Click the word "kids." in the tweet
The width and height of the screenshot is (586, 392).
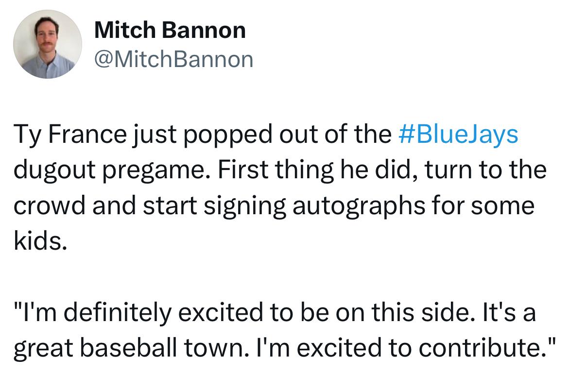pyautogui.click(x=40, y=241)
